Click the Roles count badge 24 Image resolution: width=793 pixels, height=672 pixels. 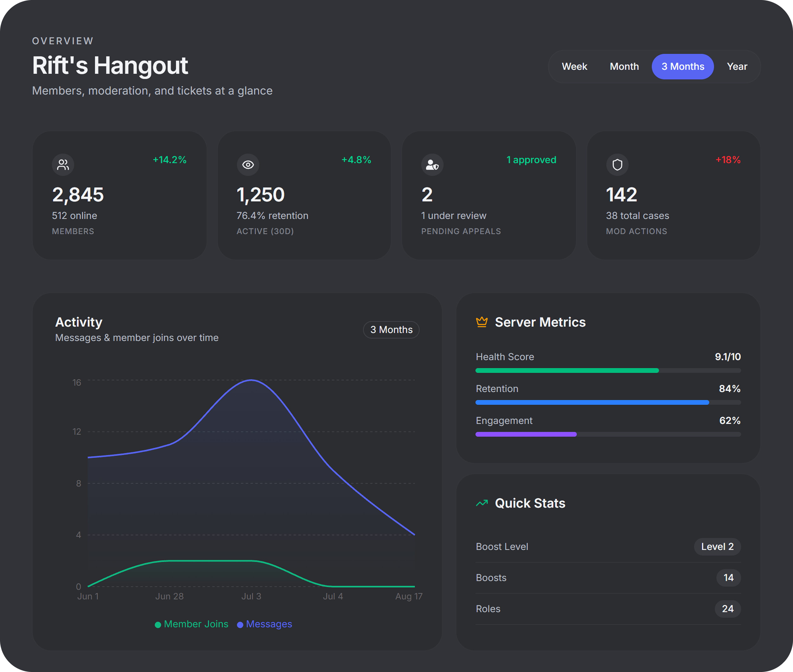click(728, 609)
